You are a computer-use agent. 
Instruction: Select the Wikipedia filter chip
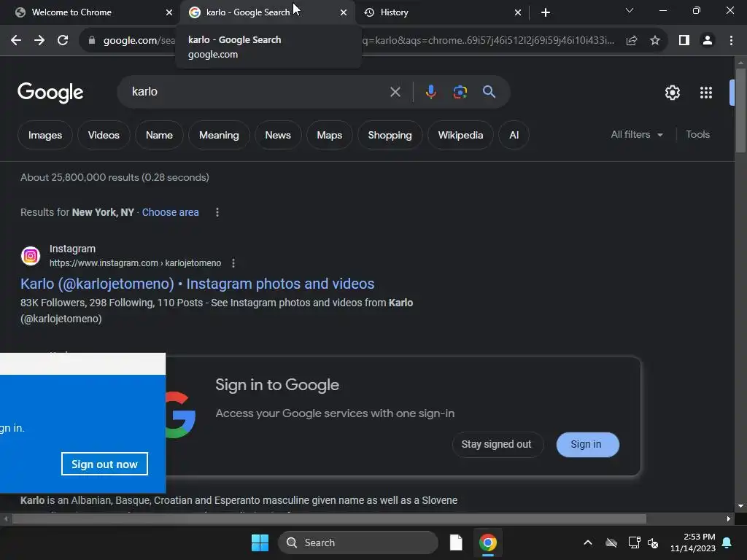click(x=461, y=135)
